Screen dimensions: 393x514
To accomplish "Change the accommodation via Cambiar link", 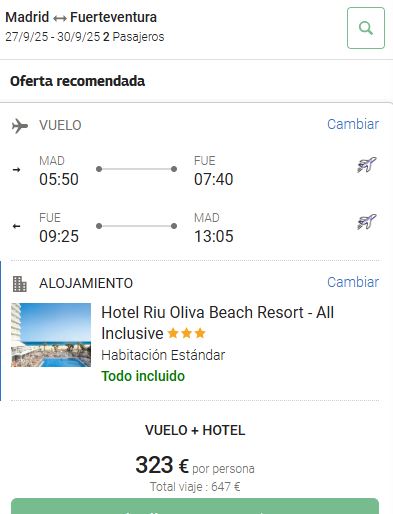I will point(353,282).
